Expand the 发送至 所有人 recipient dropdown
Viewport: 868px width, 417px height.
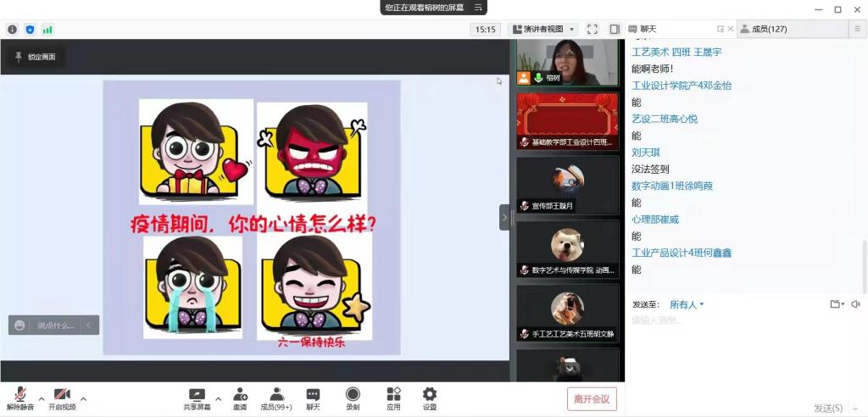[x=687, y=304]
